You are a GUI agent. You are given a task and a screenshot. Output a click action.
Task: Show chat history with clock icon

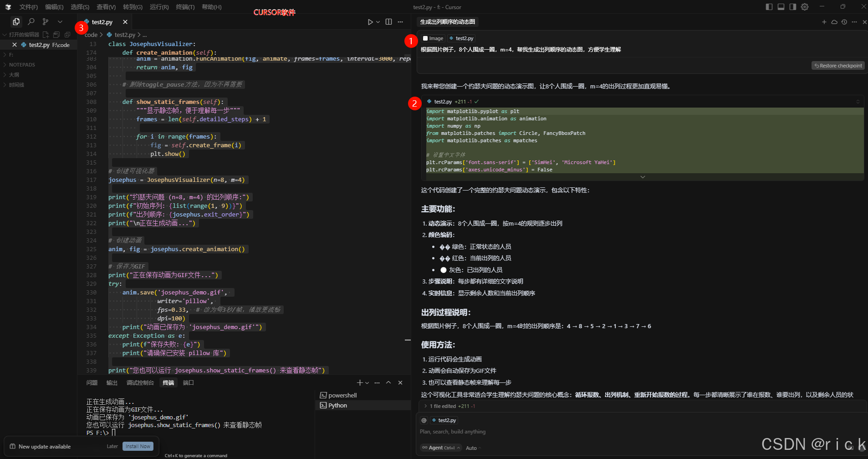[844, 22]
